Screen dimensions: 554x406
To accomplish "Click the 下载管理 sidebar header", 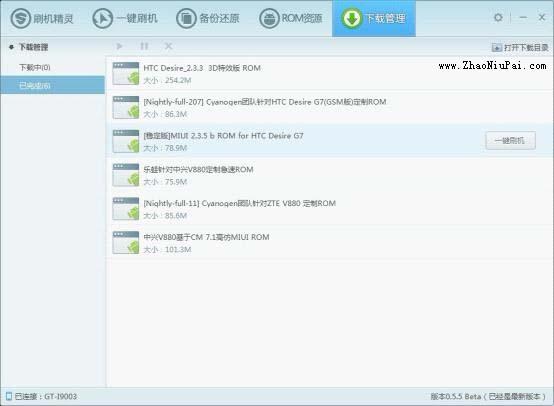I will click(x=34, y=47).
